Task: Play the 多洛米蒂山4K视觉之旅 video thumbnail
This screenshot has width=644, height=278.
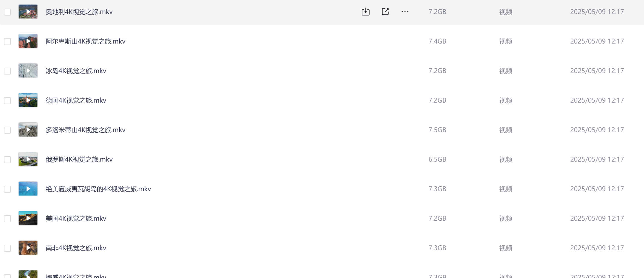Action: tap(28, 130)
